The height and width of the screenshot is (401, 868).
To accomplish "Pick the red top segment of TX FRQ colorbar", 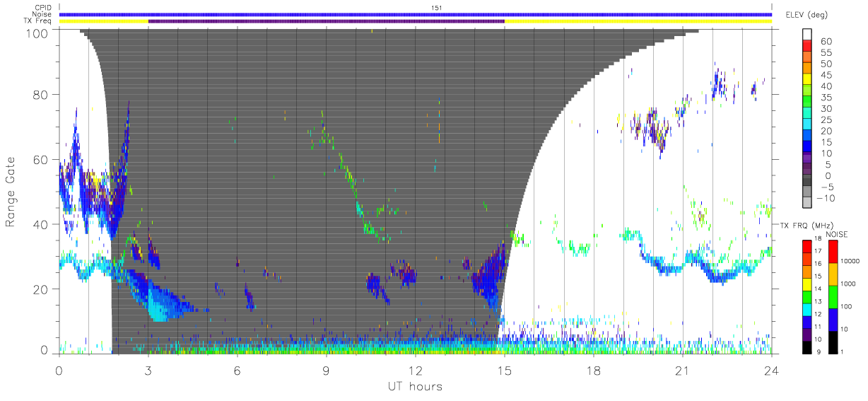I will coord(807,246).
